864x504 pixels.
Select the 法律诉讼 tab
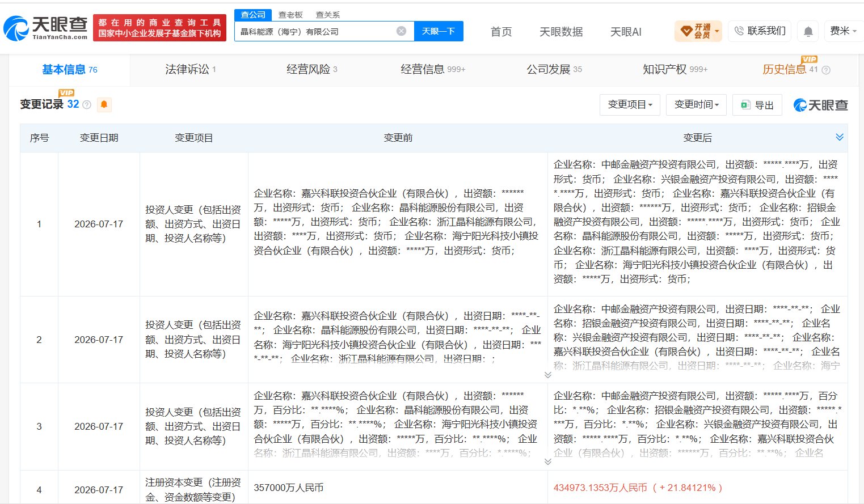pyautogui.click(x=191, y=70)
